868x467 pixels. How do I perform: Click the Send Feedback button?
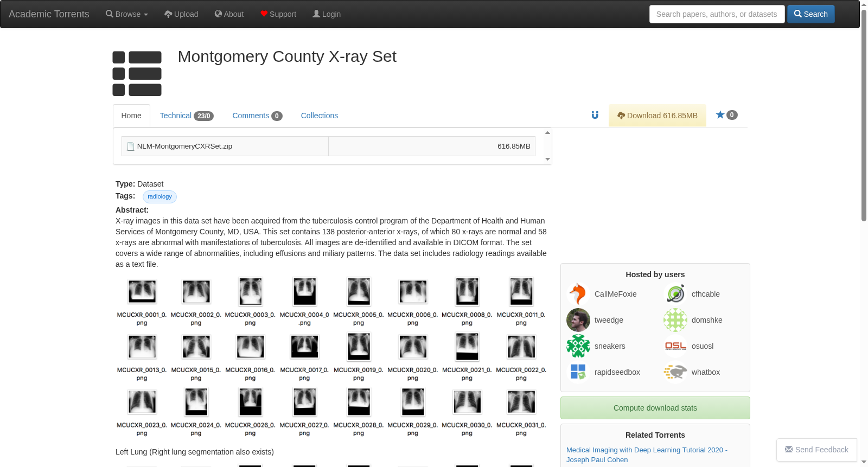pyautogui.click(x=816, y=450)
